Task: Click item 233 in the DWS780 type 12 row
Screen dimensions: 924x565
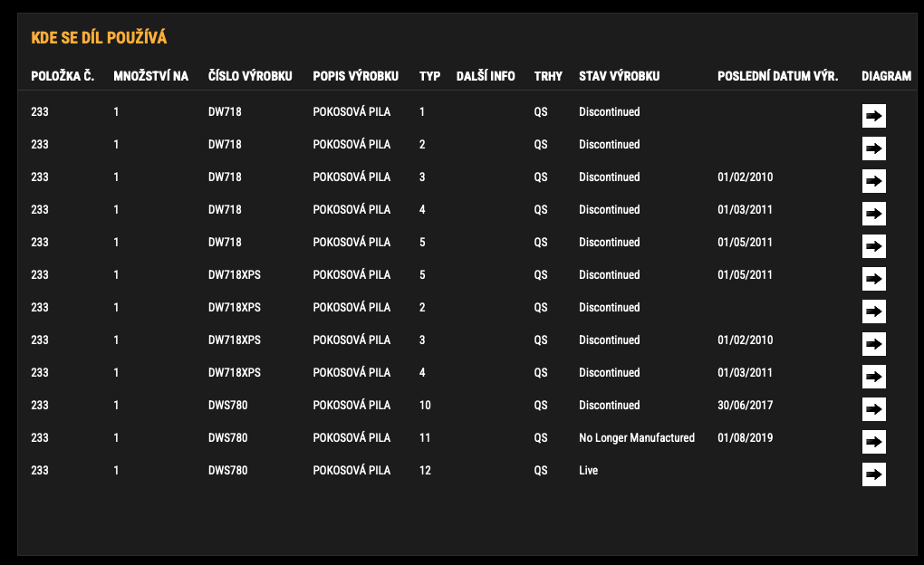Action: [x=40, y=470]
